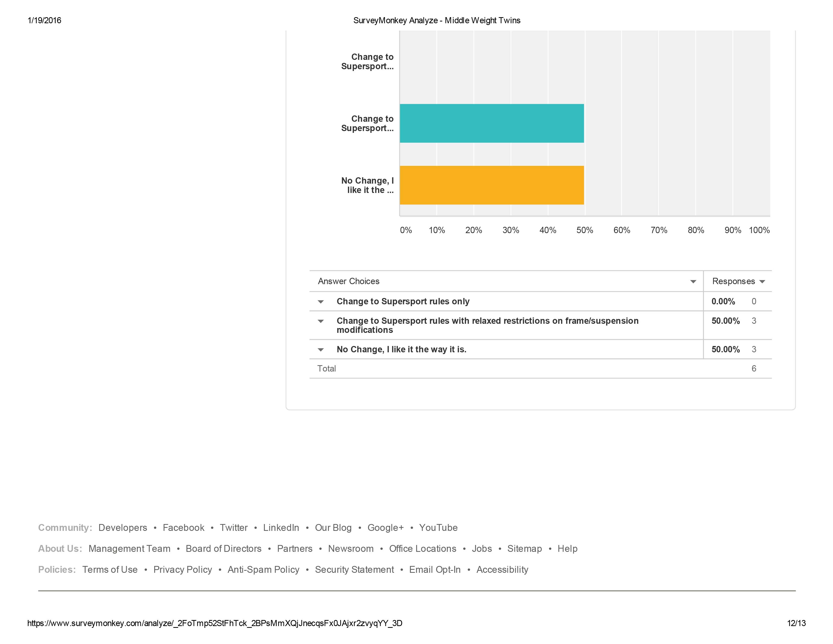Expand the relaxed restrictions row arrow
Viewport: 833px width, 644px height.
tap(321, 321)
